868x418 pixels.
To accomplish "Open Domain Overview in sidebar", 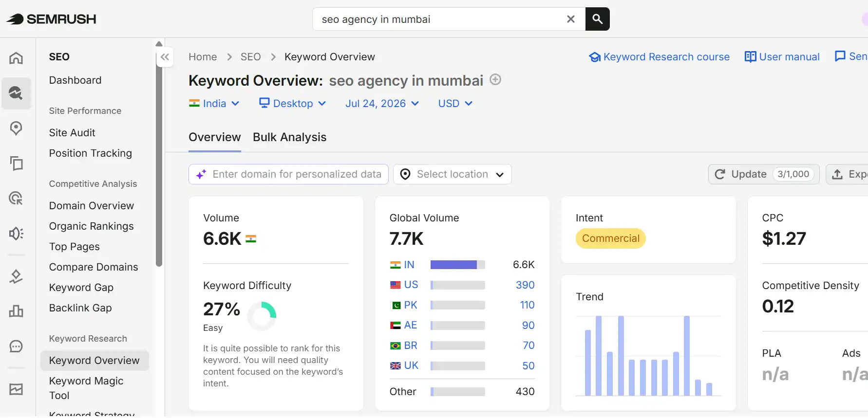I will (92, 206).
